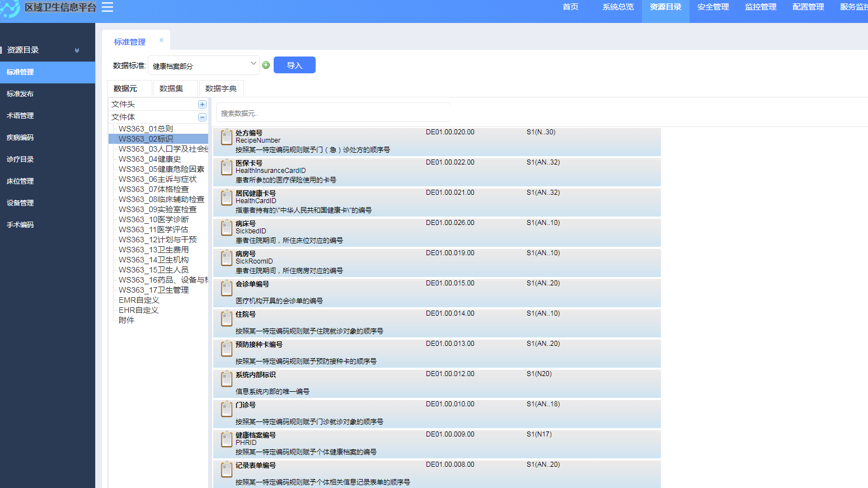Click clipboard icon for 处方编号
Viewport: 868px width, 488px height.
[x=227, y=137]
